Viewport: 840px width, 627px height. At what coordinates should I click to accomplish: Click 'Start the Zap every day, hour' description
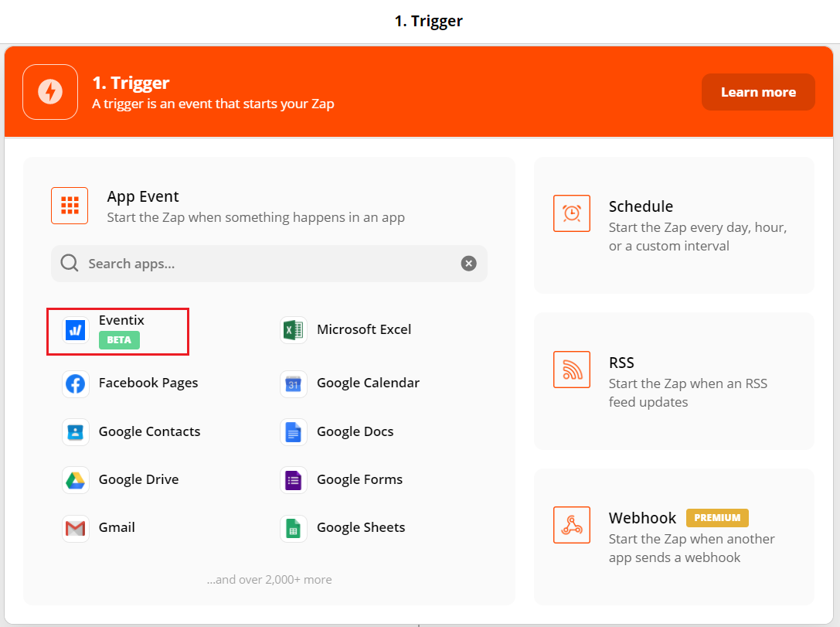pyautogui.click(x=698, y=237)
